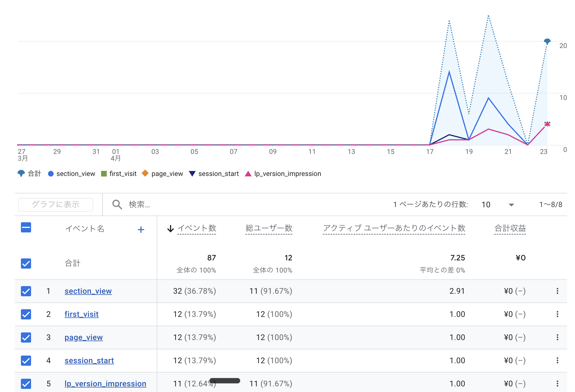
Task: Open the kebab menu for the lp_version_impression row
Action: (557, 384)
